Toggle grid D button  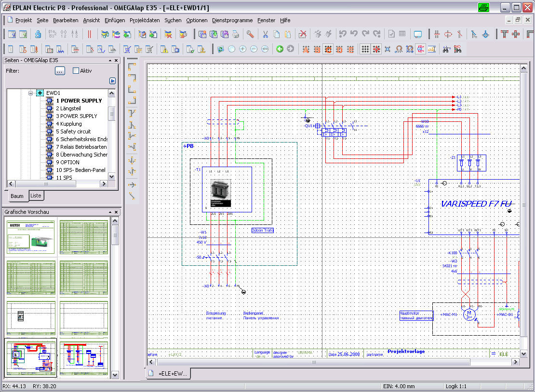point(339,50)
